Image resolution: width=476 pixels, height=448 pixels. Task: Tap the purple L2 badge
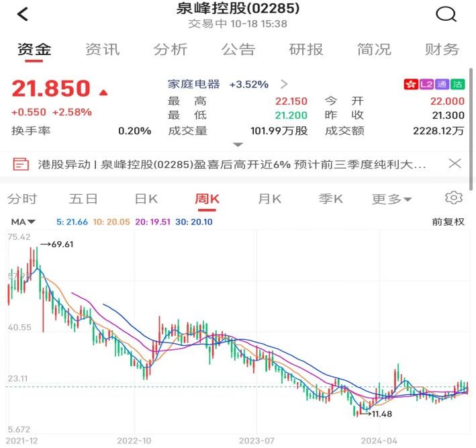(426, 84)
